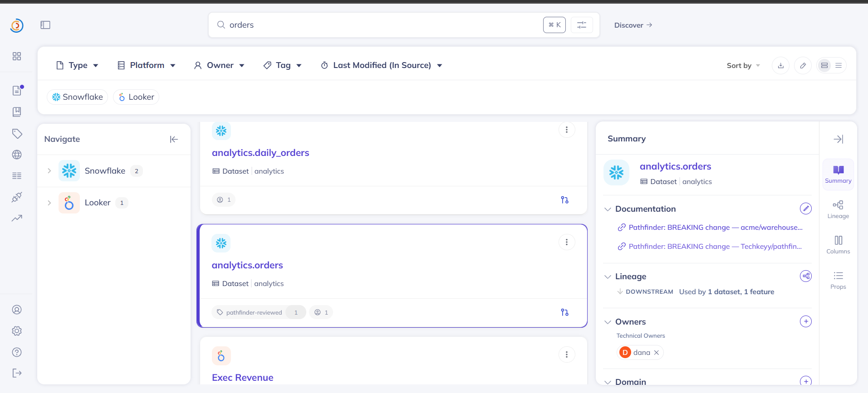Edit Documentation with the pencil icon
Viewport: 868px width, 393px height.
806,209
